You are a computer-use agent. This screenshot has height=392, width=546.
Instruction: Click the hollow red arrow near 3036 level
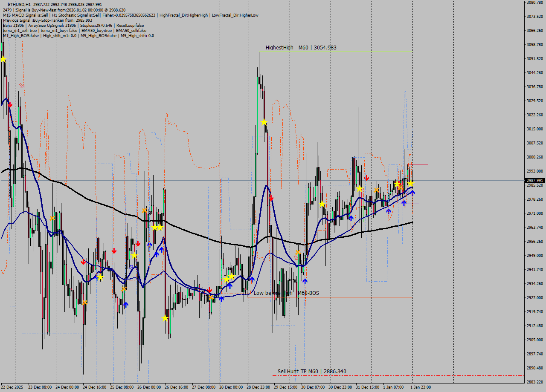(22, 86)
